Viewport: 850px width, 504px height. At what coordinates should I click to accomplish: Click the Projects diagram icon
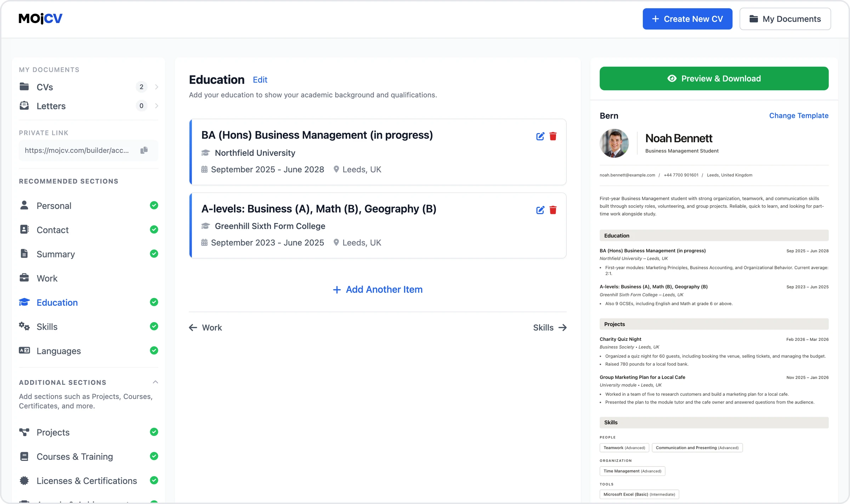pyautogui.click(x=24, y=432)
